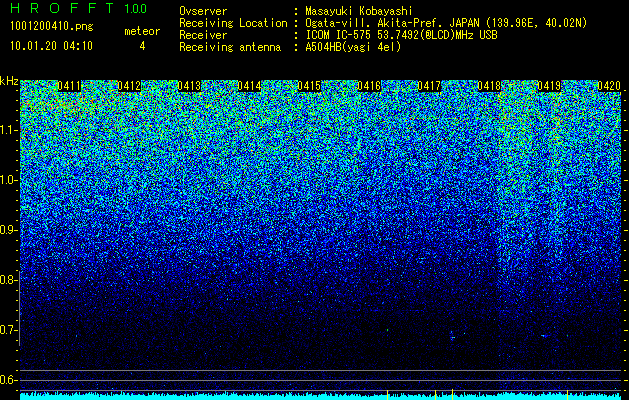Click the 0412 time label
Viewport: 629px width, 400px height.
pyautogui.click(x=129, y=86)
